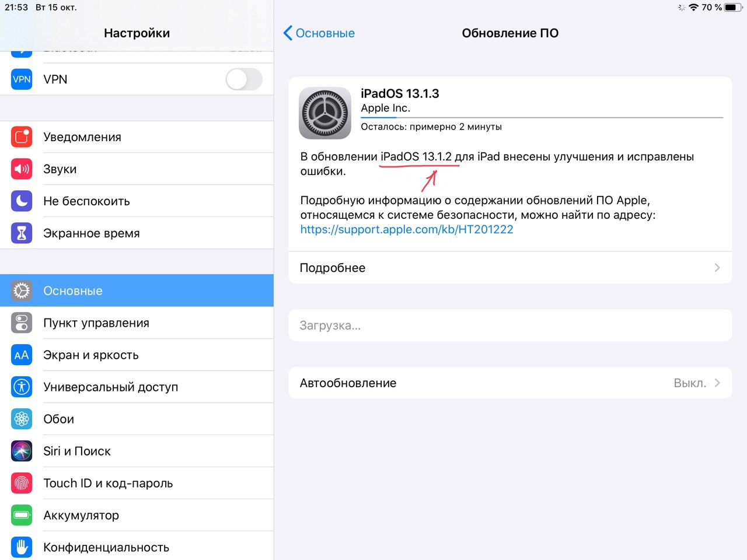This screenshot has width=747, height=560.
Task: Tap the Touch ID fingerprint icon
Action: [22, 483]
